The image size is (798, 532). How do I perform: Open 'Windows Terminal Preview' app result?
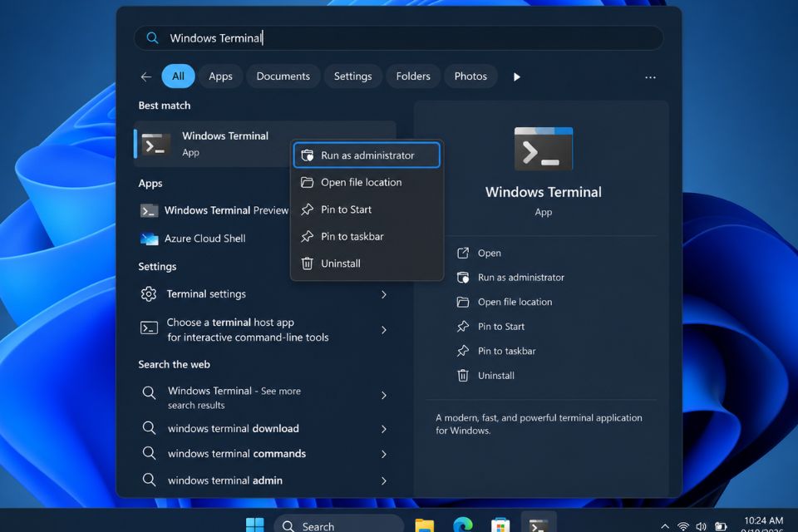pos(214,210)
